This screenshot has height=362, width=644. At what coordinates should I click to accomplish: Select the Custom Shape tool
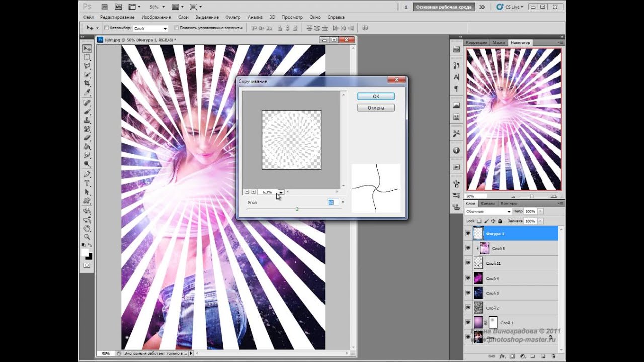tap(87, 201)
